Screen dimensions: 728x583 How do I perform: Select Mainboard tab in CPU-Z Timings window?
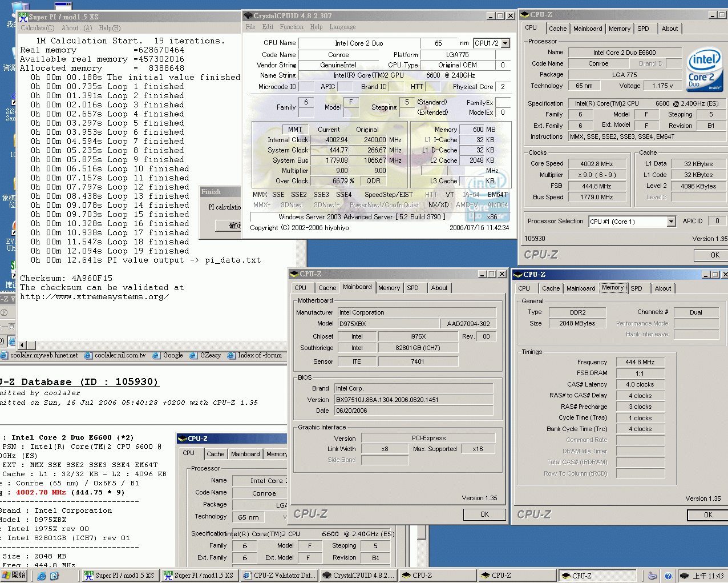point(581,288)
